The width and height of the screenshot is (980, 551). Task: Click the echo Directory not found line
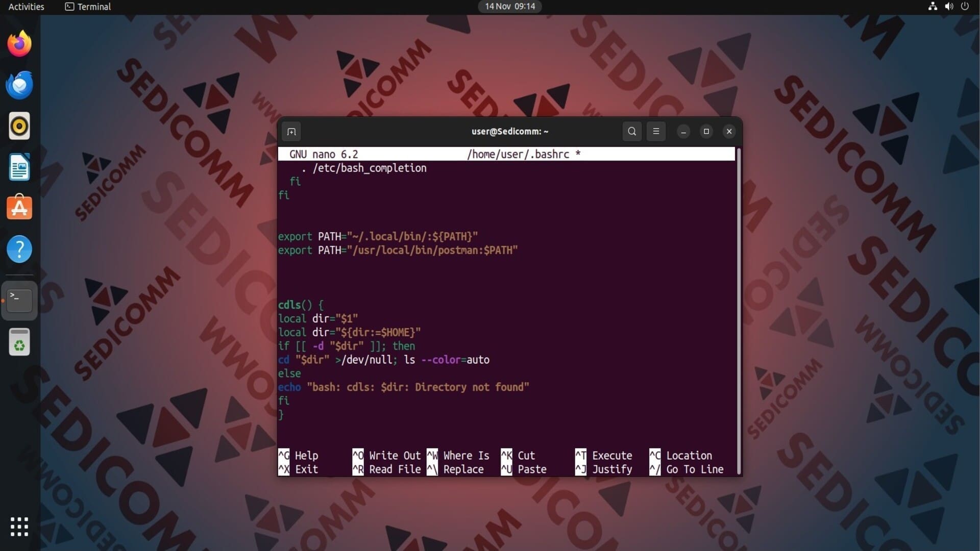coord(404,387)
